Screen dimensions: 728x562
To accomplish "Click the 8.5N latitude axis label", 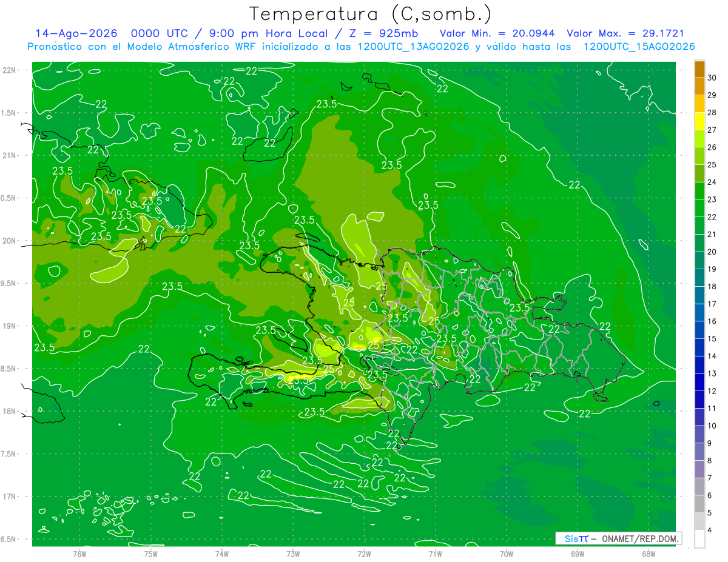I will (x=10, y=369).
